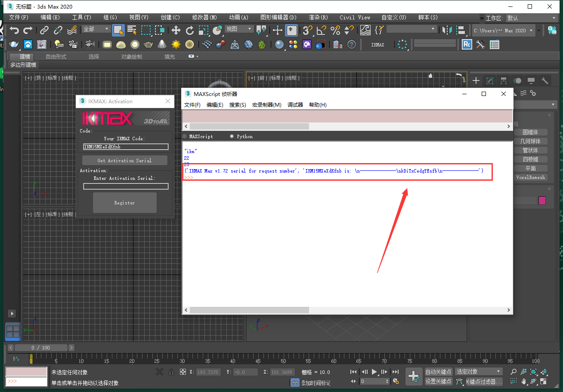Click the 平面 primitive button
This screenshot has height=392, width=563.
pos(530,168)
